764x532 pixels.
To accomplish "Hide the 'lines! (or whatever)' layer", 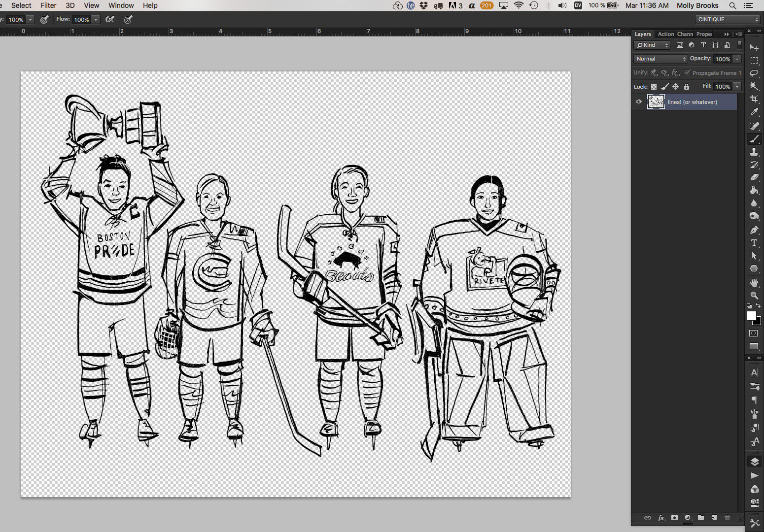I will [639, 102].
